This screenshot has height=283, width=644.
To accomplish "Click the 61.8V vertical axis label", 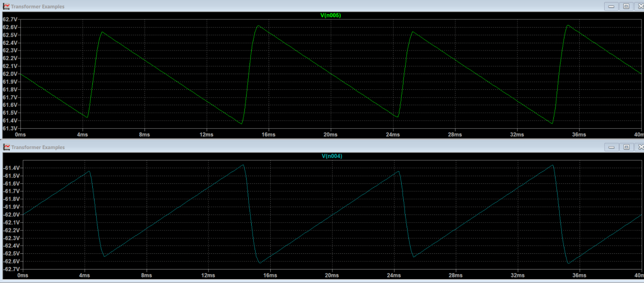I will click(10, 90).
